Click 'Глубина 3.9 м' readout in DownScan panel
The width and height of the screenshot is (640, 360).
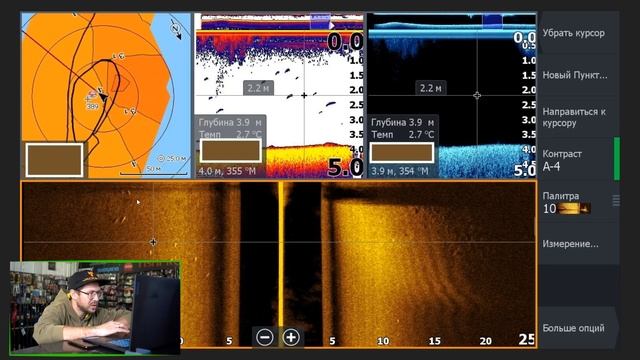pos(402,122)
